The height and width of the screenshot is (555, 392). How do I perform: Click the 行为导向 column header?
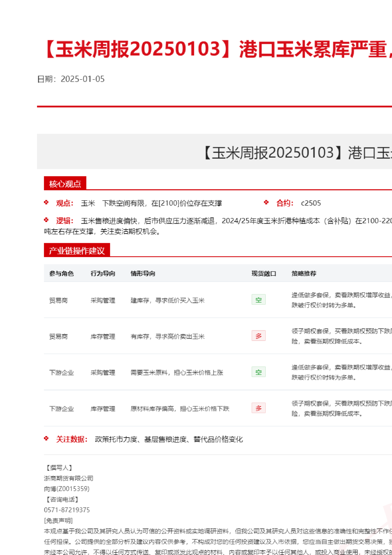click(103, 274)
